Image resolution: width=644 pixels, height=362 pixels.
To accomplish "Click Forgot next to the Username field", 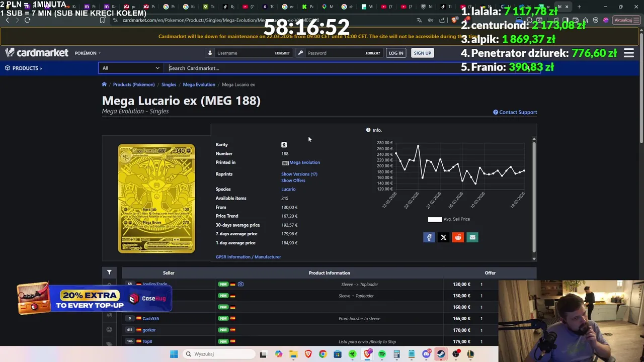I will (282, 53).
